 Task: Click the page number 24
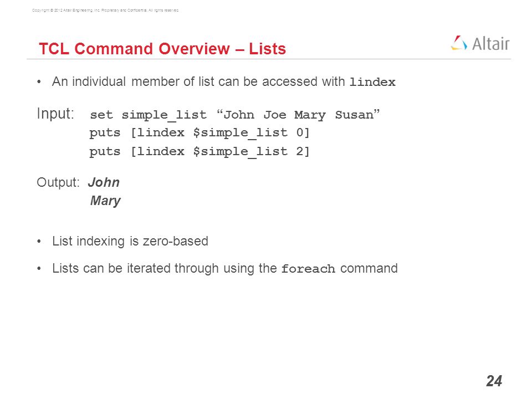[x=494, y=381]
